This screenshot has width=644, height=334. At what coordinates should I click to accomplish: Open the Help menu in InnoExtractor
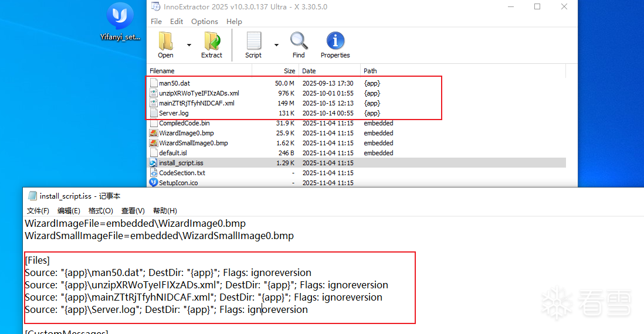234,21
